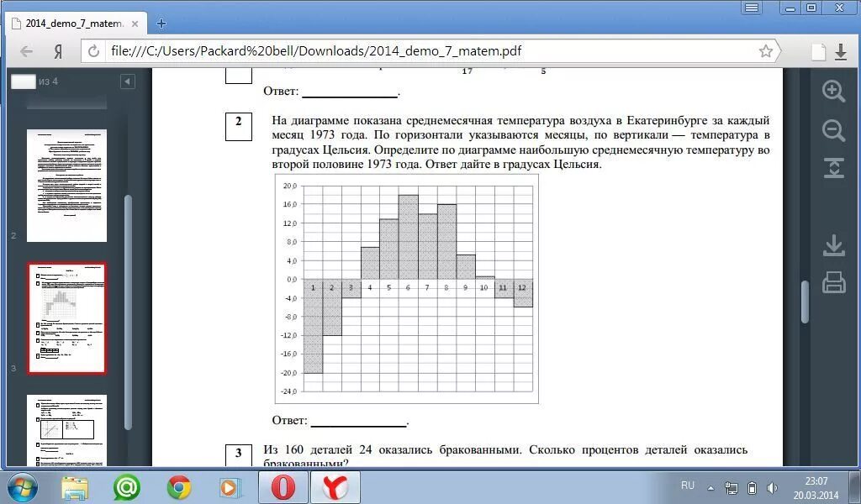Open a new browser tab

(161, 23)
